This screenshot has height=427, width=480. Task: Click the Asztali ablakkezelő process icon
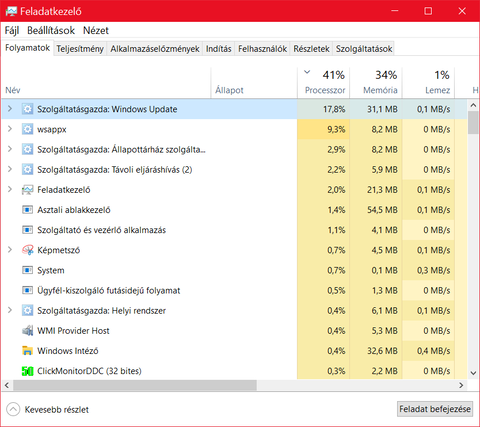pos(27,210)
